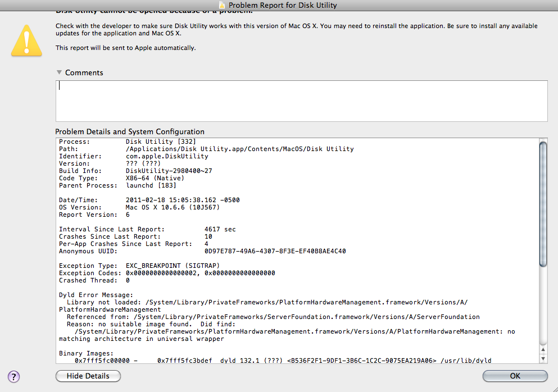Confirm with the OK button

pos(515,376)
